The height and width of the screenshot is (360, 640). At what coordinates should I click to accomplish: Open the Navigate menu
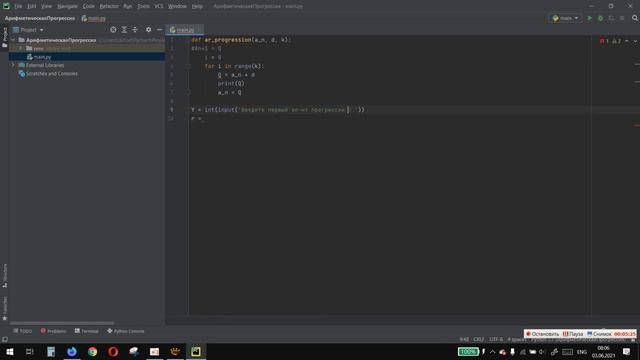67,6
